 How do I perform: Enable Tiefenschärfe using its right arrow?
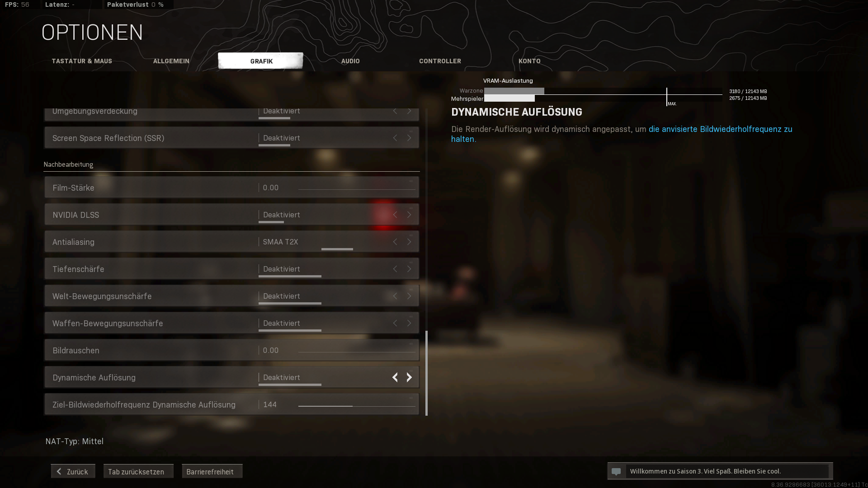(x=409, y=269)
